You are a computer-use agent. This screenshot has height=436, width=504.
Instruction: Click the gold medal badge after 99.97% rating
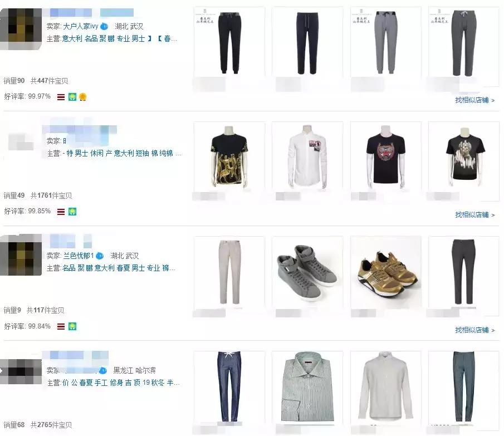tap(83, 97)
